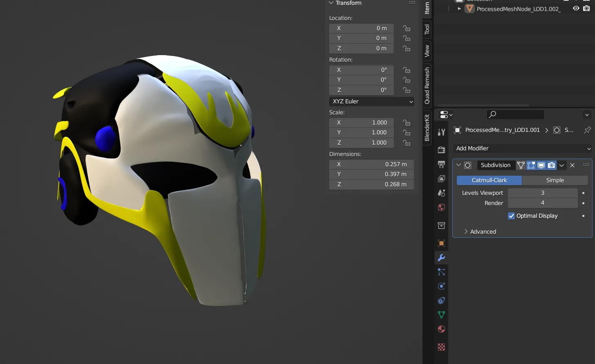Open the XYZ Euler rotation mode dropdown
Screen dimensions: 595x364
tap(372, 101)
